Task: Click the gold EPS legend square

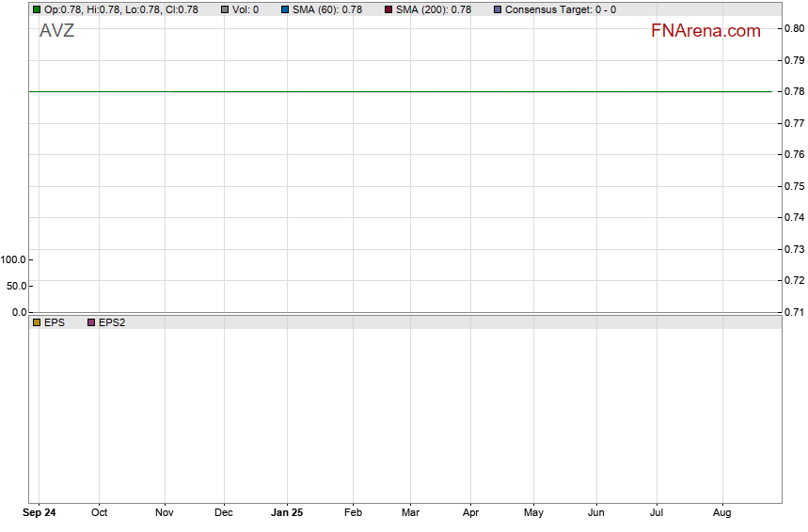Action: (x=37, y=322)
